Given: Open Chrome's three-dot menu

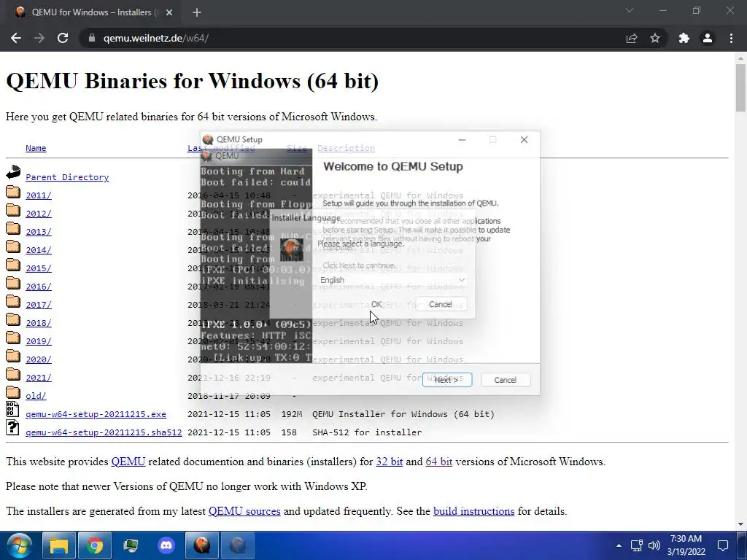Looking at the screenshot, I should (731, 38).
